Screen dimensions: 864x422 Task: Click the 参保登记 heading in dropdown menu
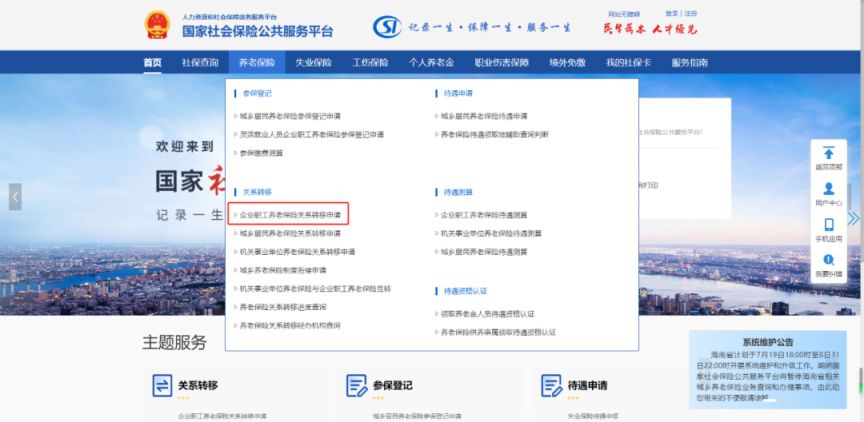pyautogui.click(x=257, y=94)
